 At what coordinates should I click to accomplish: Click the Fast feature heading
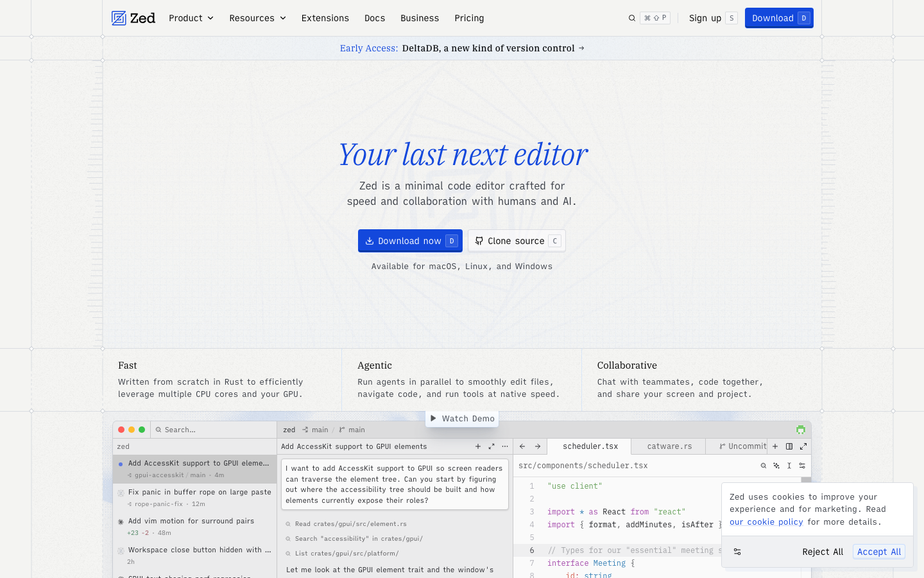127,365
